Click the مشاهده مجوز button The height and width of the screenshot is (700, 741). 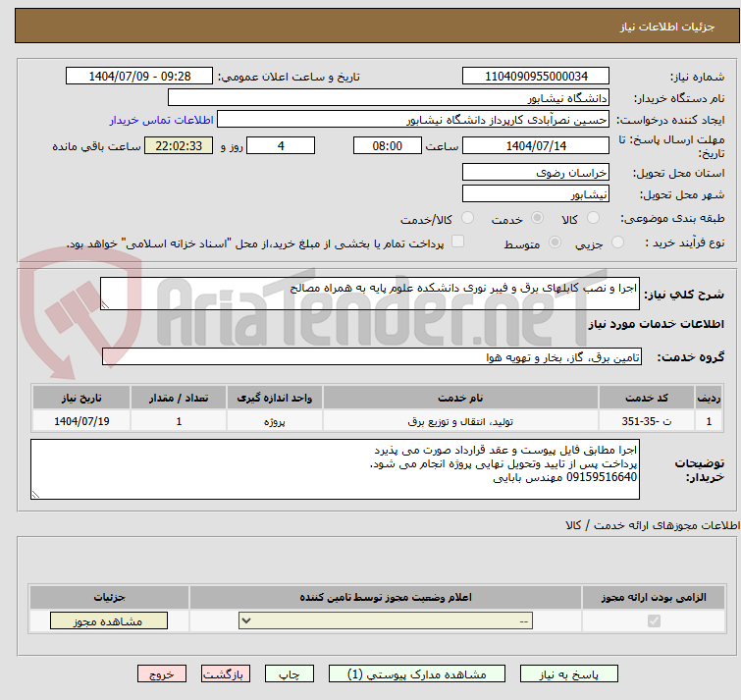(x=109, y=621)
